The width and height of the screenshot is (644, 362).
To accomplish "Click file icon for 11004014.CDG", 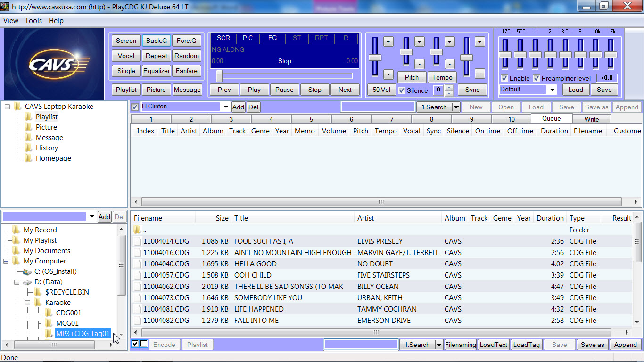I will tap(137, 241).
